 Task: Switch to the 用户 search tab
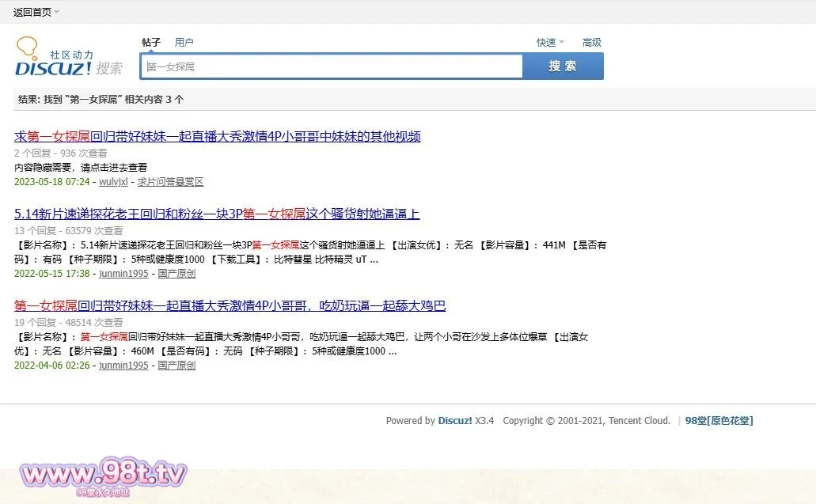[184, 43]
